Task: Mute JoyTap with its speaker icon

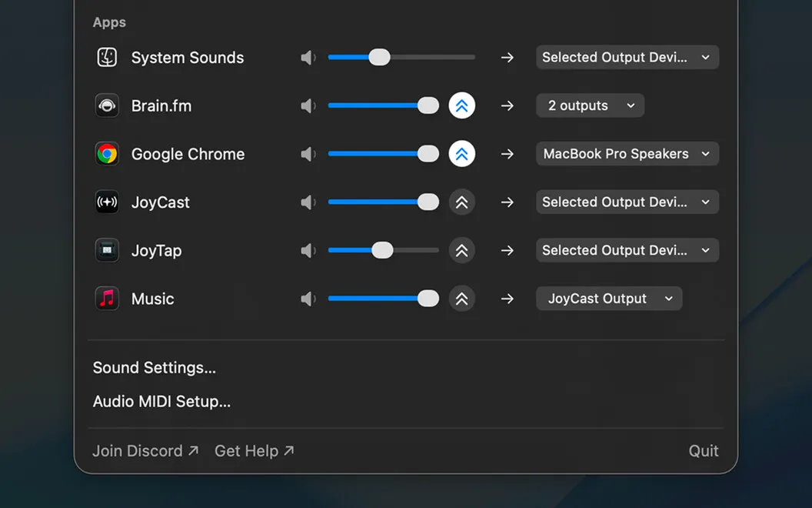Action: 308,250
